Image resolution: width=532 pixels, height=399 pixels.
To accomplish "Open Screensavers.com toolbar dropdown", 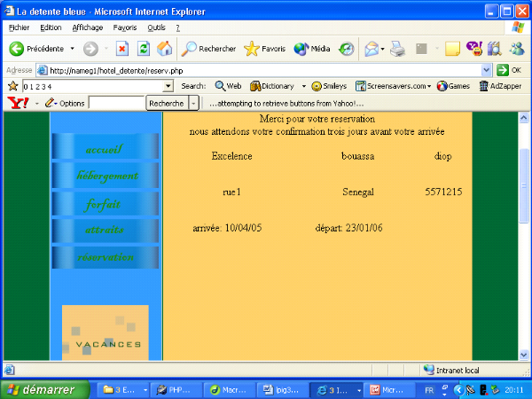I will click(393, 86).
